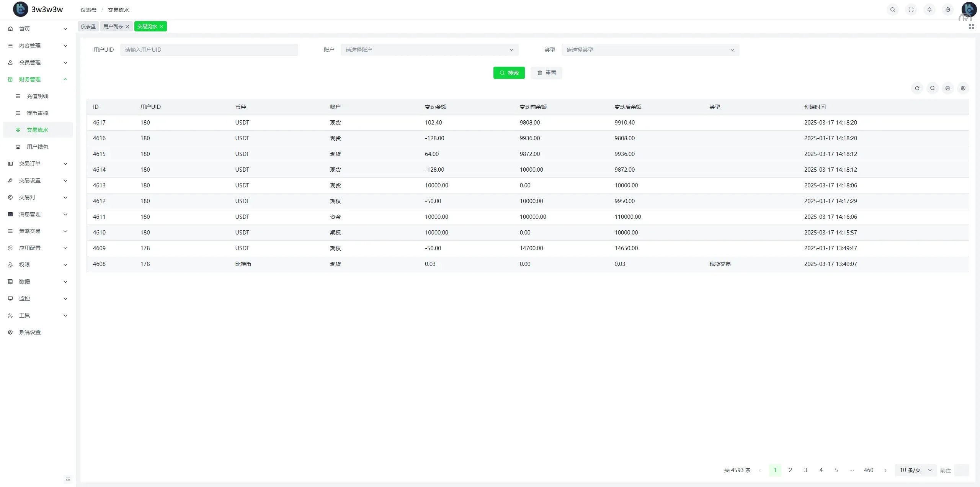This screenshot has height=487, width=980.
Task: Focus the 用户UID input field
Action: (209, 50)
